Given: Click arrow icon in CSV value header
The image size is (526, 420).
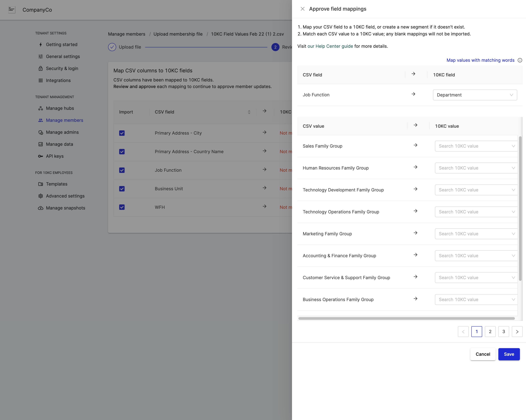Looking at the screenshot, I should [415, 125].
